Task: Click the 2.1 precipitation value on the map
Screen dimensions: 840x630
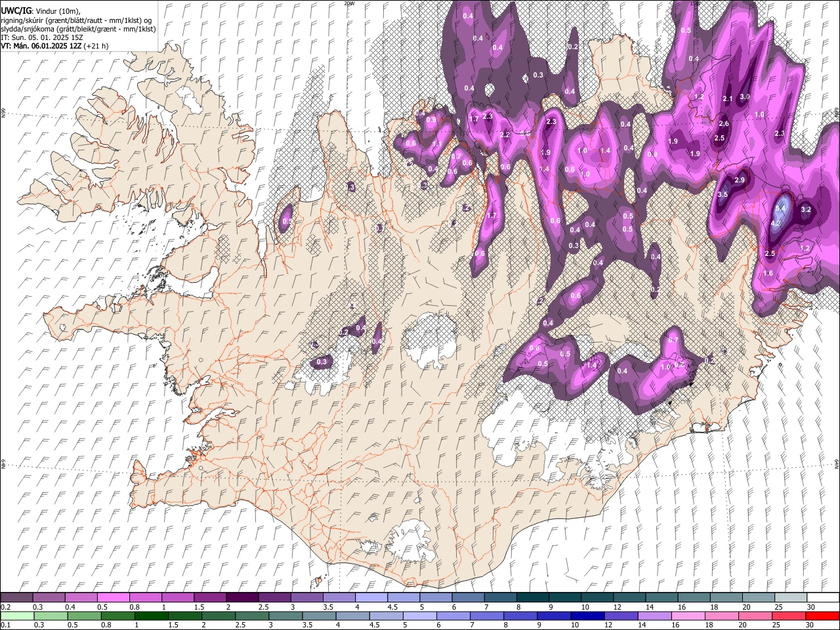Action: tap(727, 99)
